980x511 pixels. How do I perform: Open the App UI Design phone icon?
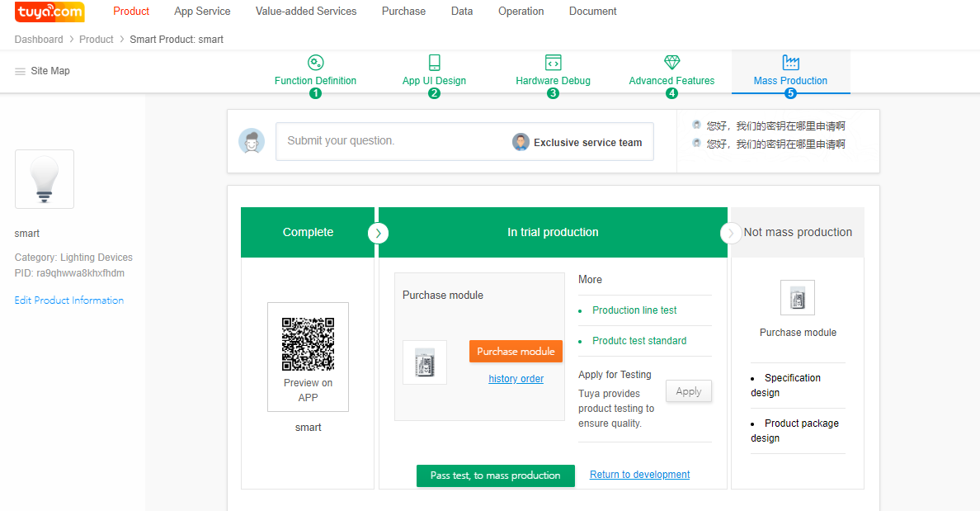[434, 63]
